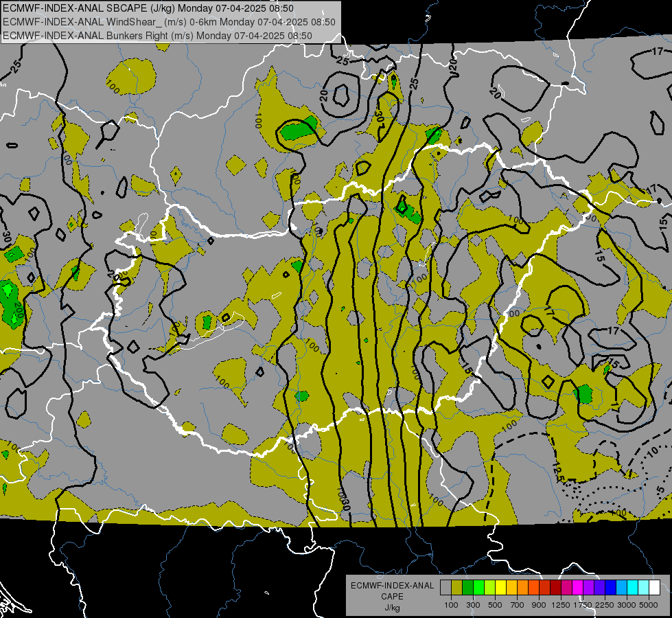Select the bright cyan legend swatch
672x618 pixels.
pos(633,588)
